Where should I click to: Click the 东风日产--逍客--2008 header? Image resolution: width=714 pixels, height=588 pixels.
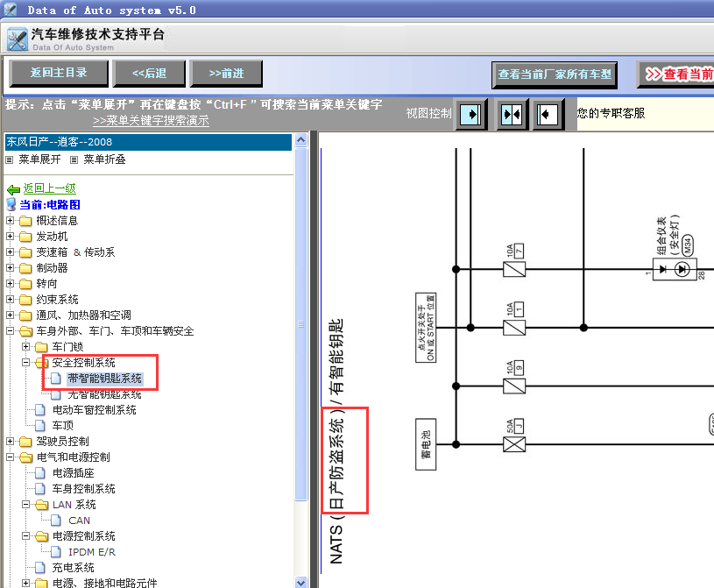[148, 142]
